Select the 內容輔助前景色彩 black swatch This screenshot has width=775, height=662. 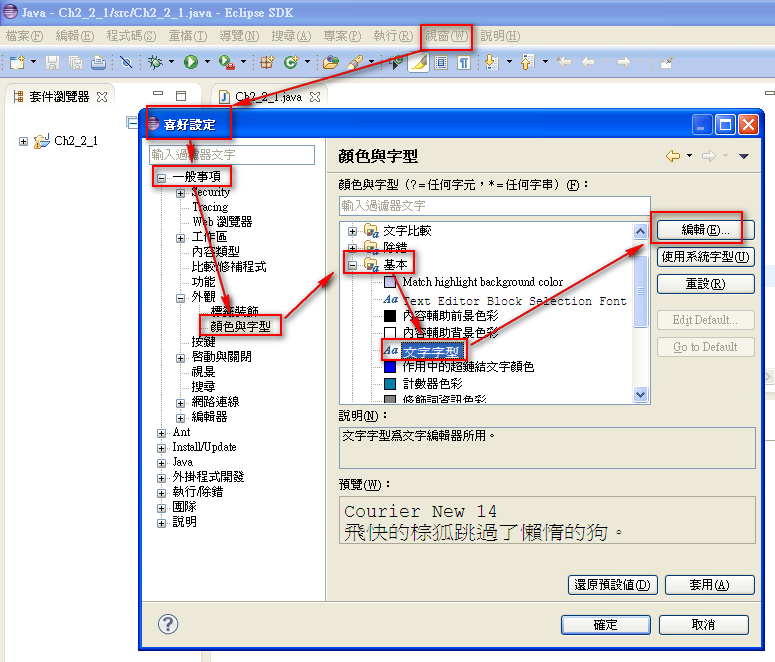pos(390,316)
